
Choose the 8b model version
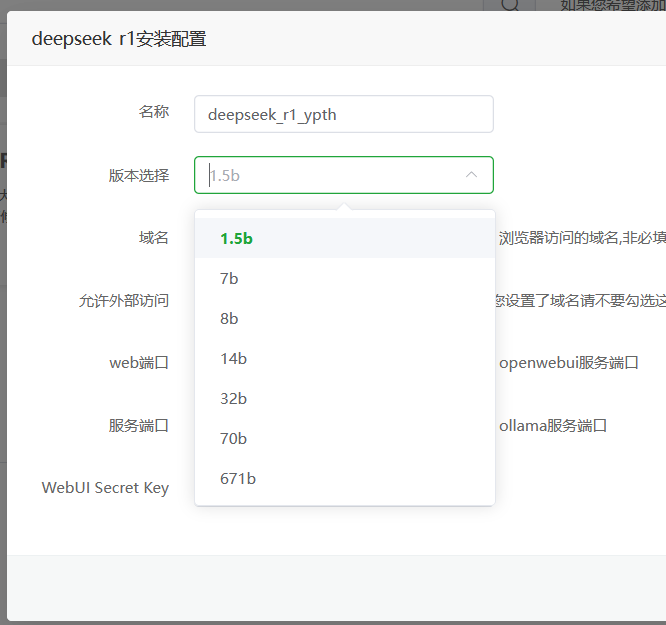pos(344,318)
